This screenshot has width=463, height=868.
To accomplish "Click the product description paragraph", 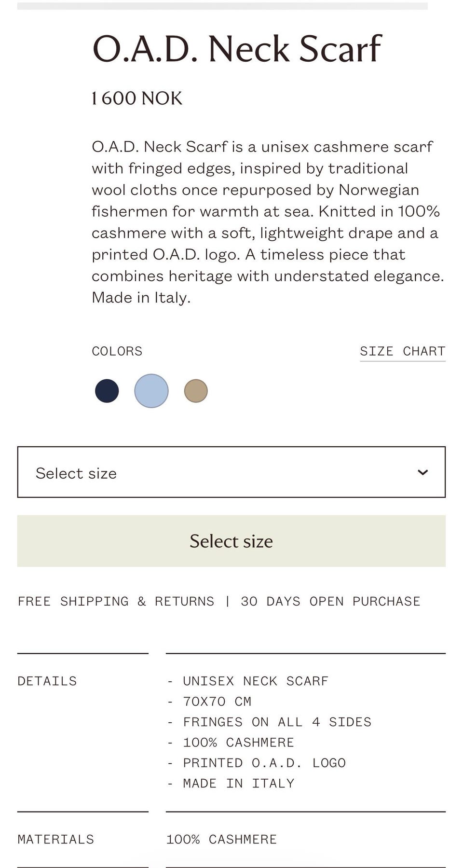I will 268,222.
